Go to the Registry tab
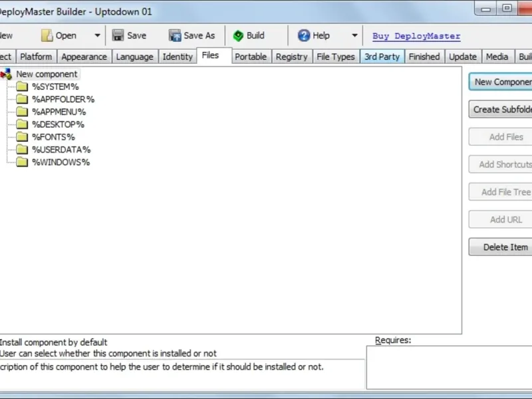 coord(291,57)
